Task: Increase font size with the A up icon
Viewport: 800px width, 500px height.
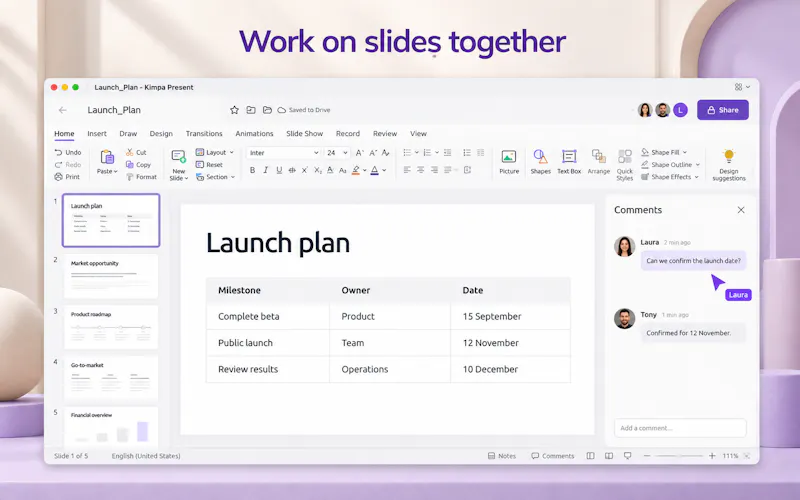Action: click(359, 153)
